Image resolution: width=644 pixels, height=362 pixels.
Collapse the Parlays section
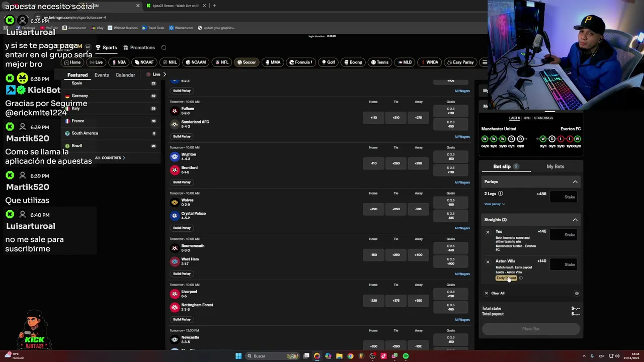(x=575, y=182)
